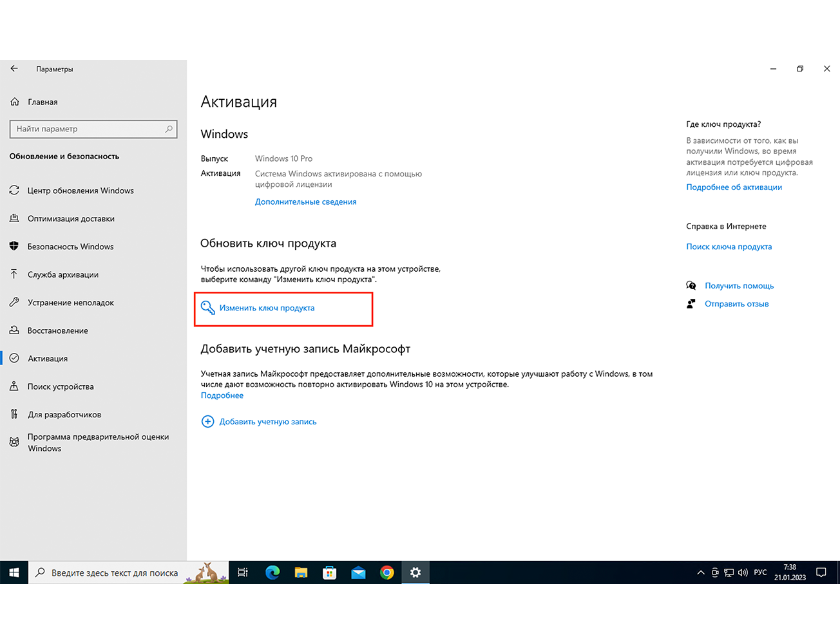Open Task View in the taskbar
The image size is (840, 644).
tap(243, 573)
